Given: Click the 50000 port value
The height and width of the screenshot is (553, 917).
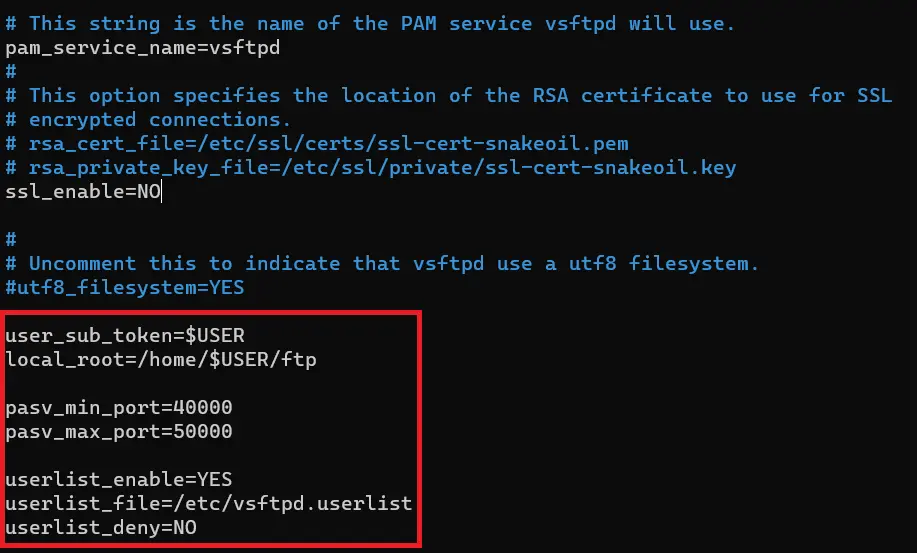Looking at the screenshot, I should click(x=203, y=431).
